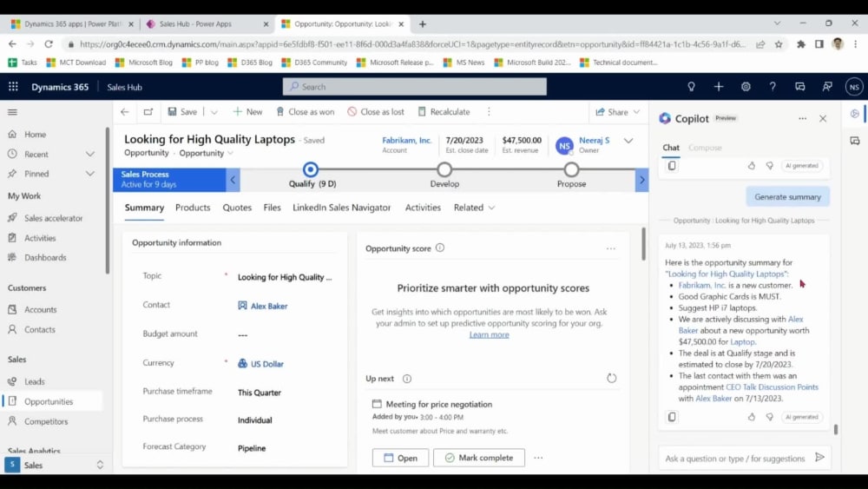Switch to Copilot Compose tab
Image resolution: width=868 pixels, height=489 pixels.
(x=705, y=148)
